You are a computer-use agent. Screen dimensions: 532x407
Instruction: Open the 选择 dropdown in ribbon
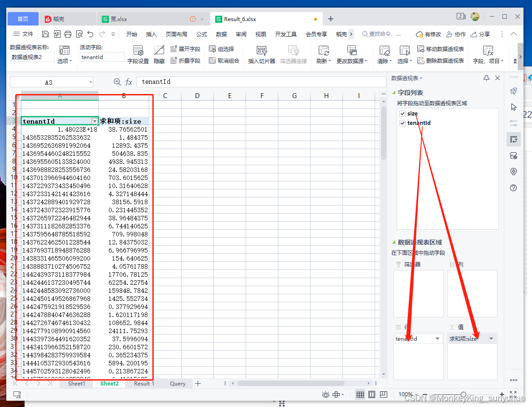404,61
